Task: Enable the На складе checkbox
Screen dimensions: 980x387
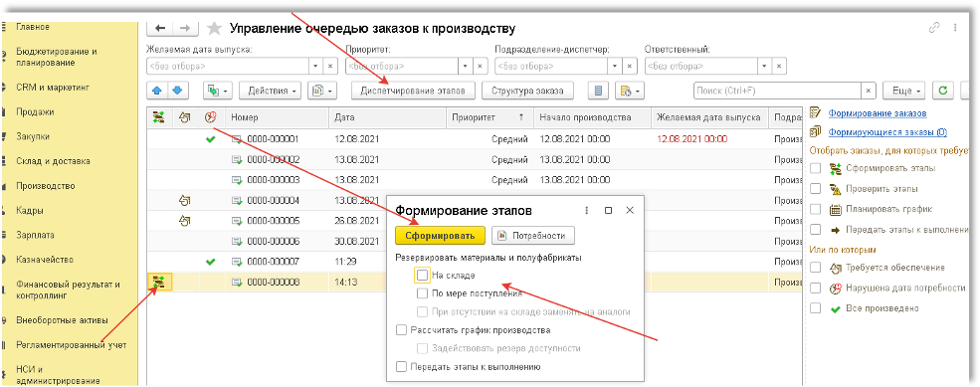Action: 423,275
